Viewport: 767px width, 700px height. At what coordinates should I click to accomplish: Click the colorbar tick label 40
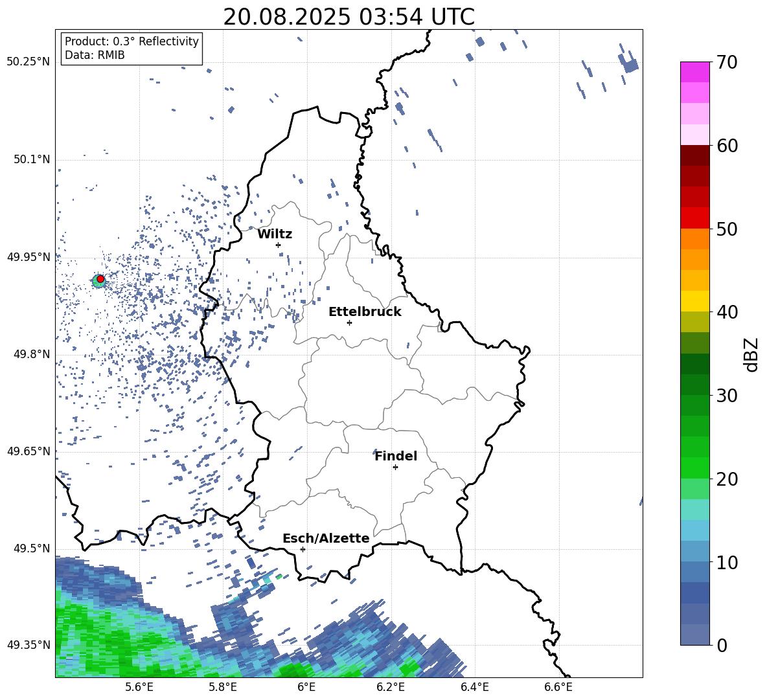pyautogui.click(x=727, y=312)
